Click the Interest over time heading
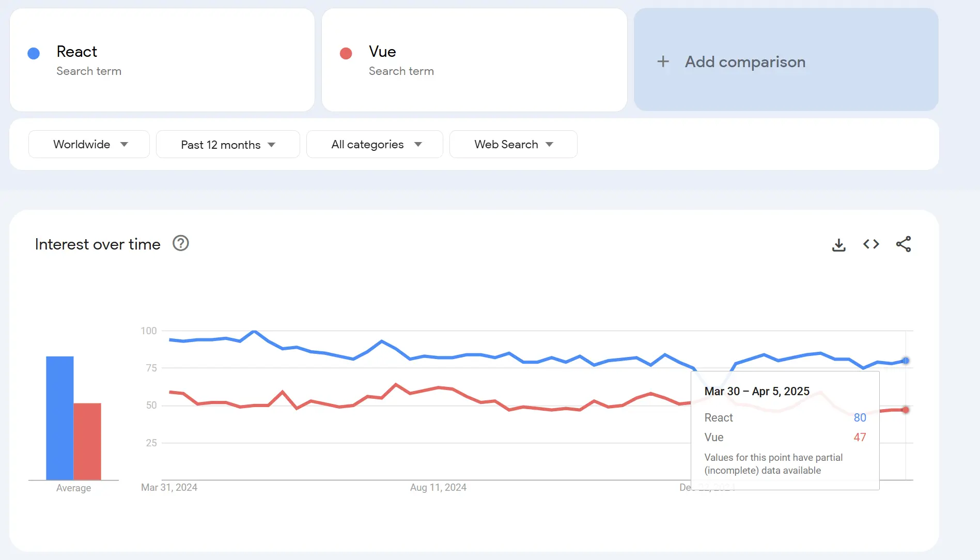This screenshot has width=980, height=560. coord(98,244)
